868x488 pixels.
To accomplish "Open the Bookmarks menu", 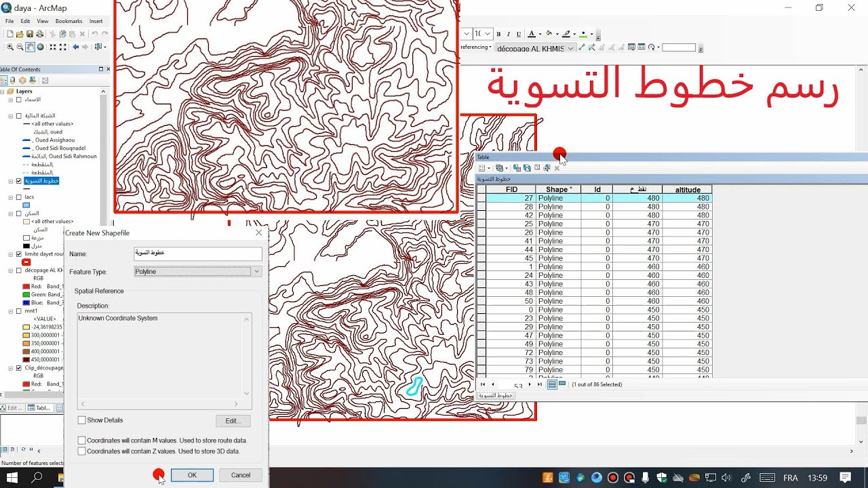I will [69, 21].
